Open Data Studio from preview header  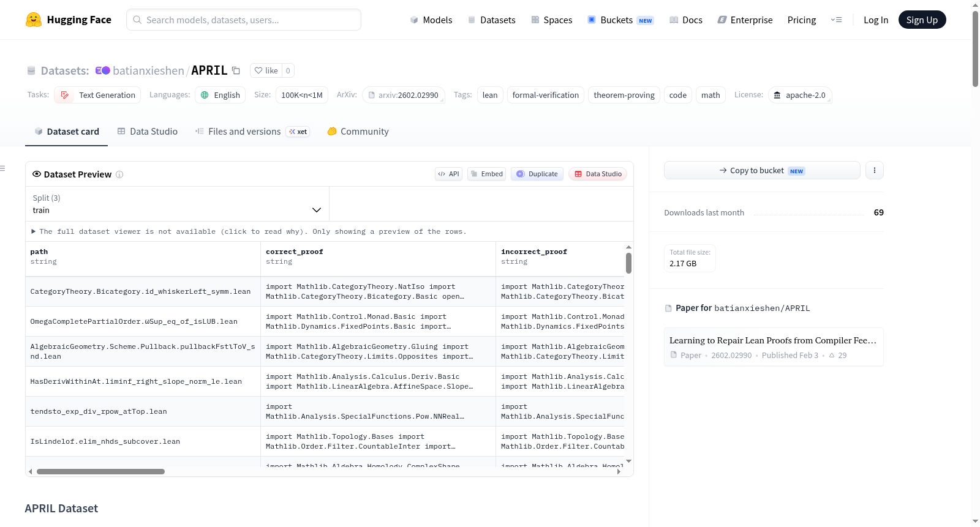tap(598, 174)
